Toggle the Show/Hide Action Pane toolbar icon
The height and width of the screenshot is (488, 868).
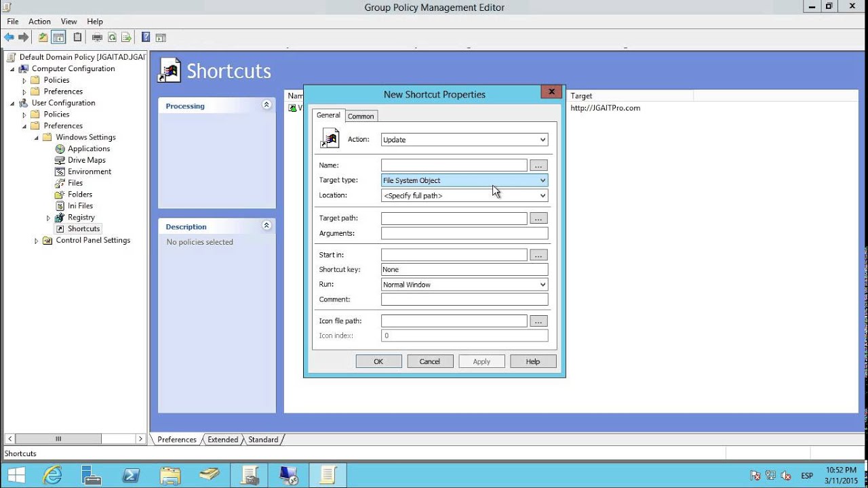coord(161,37)
